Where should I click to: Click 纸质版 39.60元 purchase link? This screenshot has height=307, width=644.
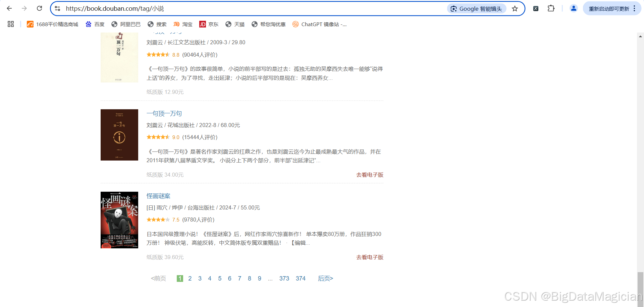pyautogui.click(x=165, y=257)
